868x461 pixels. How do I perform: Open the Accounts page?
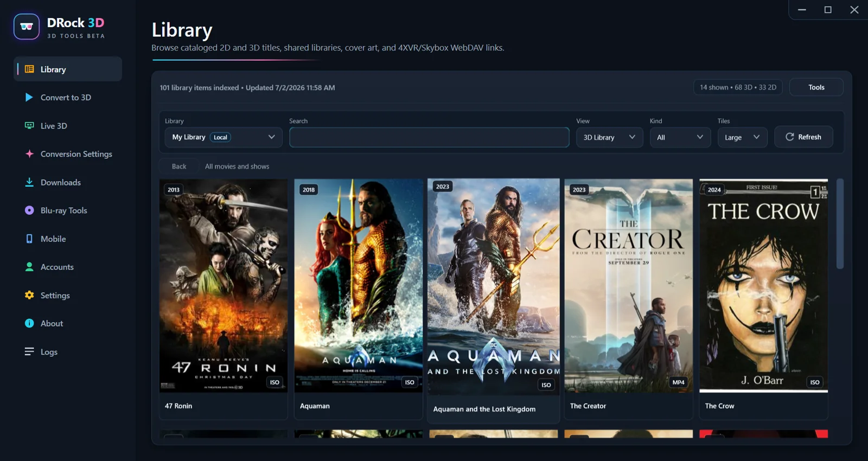[x=68, y=267]
